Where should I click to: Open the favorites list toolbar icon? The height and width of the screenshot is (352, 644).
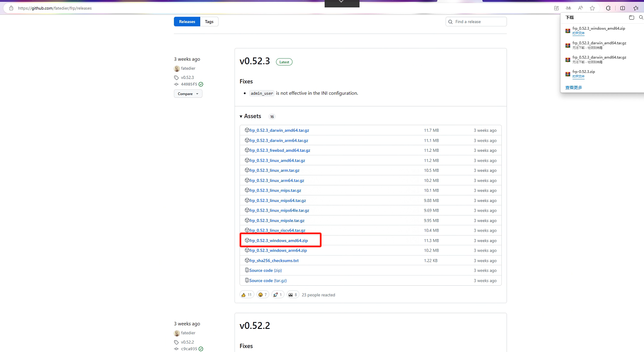[x=636, y=8]
